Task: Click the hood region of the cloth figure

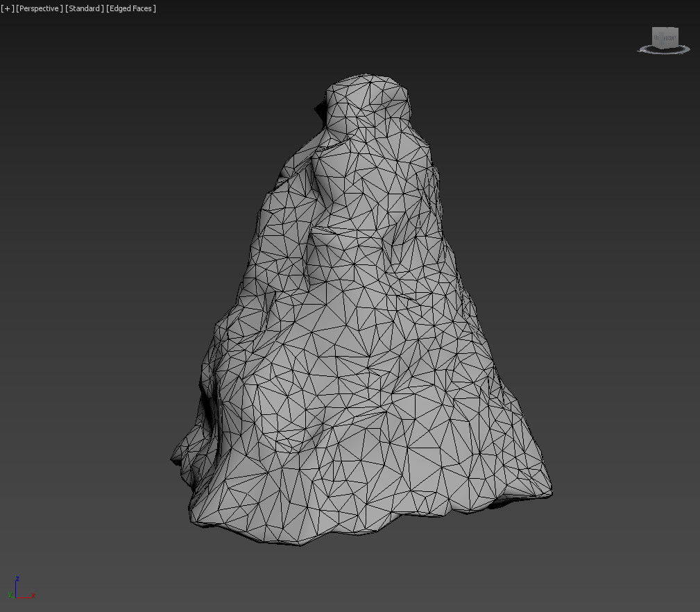Action: (364, 104)
